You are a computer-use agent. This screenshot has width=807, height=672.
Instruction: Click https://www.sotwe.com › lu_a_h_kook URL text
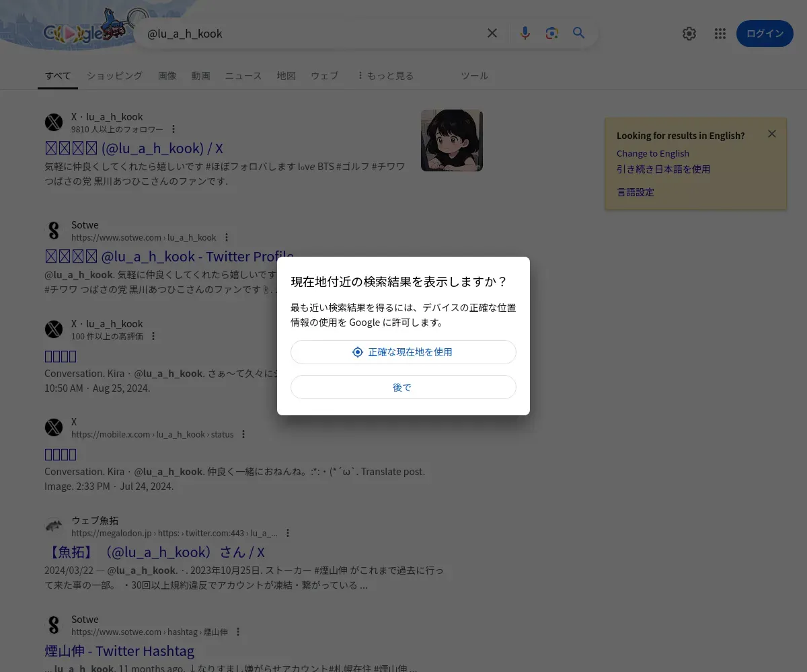(x=144, y=237)
